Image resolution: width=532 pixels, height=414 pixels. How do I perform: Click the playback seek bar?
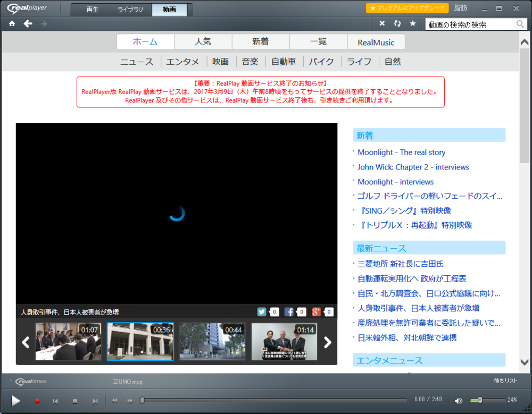273,400
